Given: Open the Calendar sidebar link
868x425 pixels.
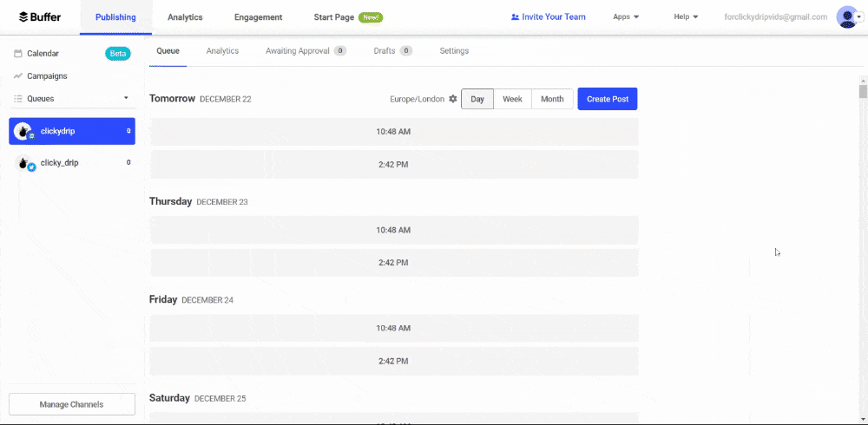Looking at the screenshot, I should tap(43, 54).
